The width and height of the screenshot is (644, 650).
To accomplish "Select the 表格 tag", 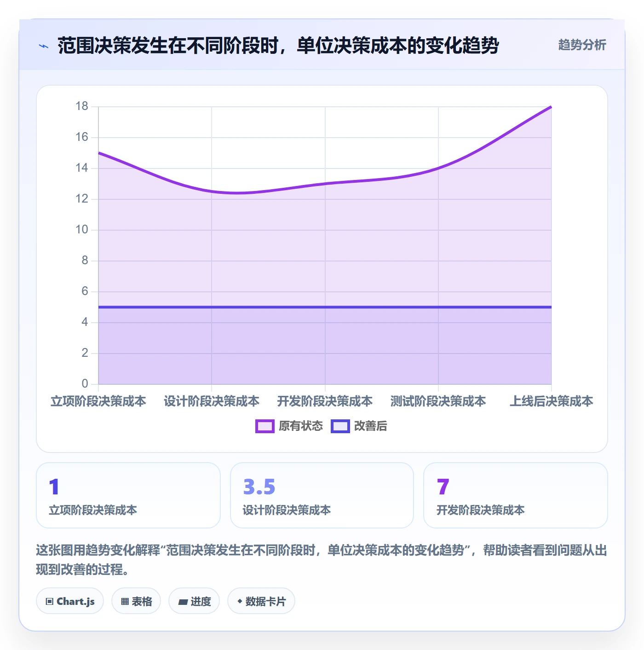I will [136, 601].
